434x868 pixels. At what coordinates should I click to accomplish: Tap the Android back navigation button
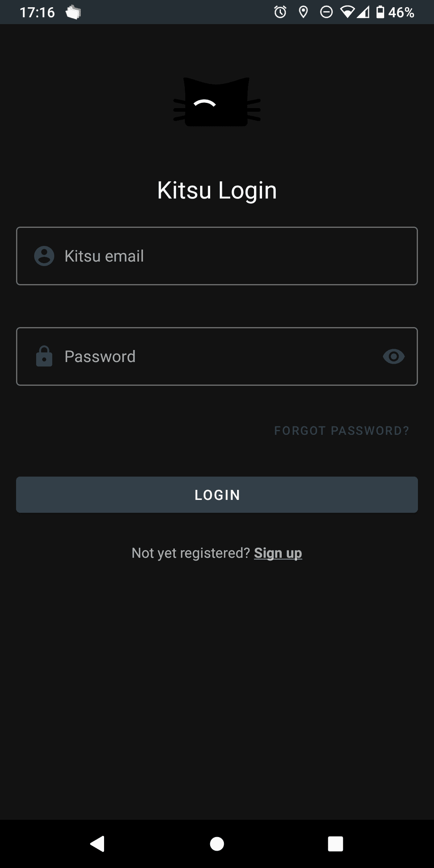[x=97, y=844]
